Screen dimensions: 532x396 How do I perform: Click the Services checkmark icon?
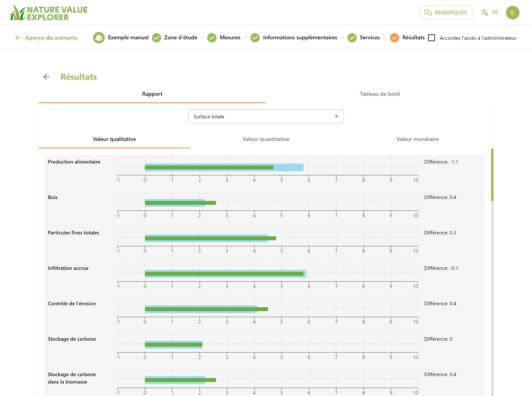click(x=352, y=38)
